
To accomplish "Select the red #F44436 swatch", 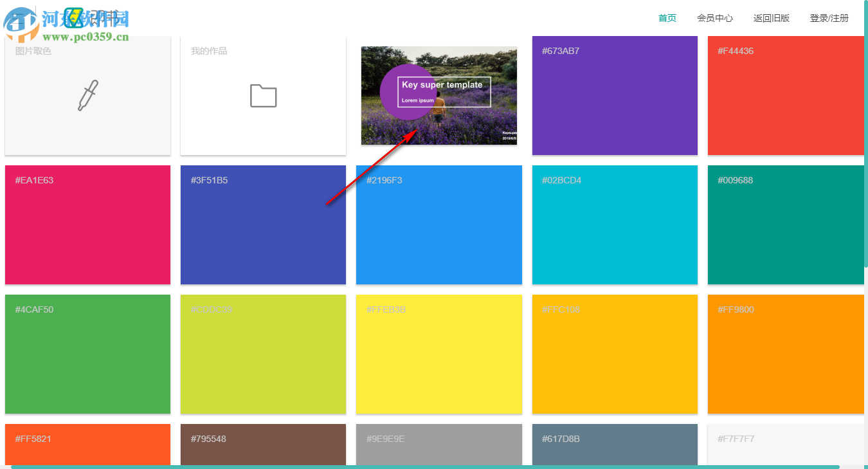I will pos(786,95).
